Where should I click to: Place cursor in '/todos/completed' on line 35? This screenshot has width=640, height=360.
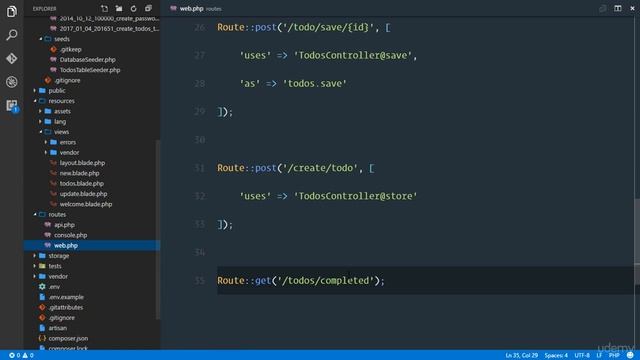[326, 281]
